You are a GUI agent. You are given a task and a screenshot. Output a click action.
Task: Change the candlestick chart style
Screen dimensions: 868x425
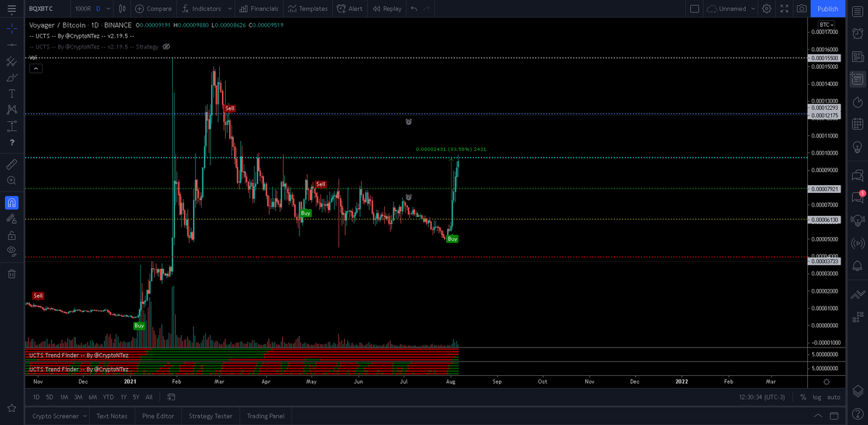coord(122,9)
